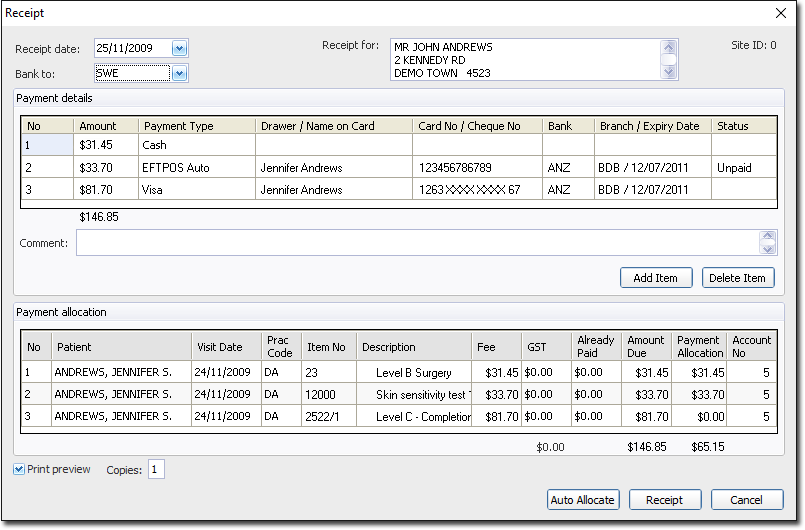Image resolution: width=805 pixels, height=530 pixels.
Task: Click the Payment Allocation column header
Action: [699, 347]
